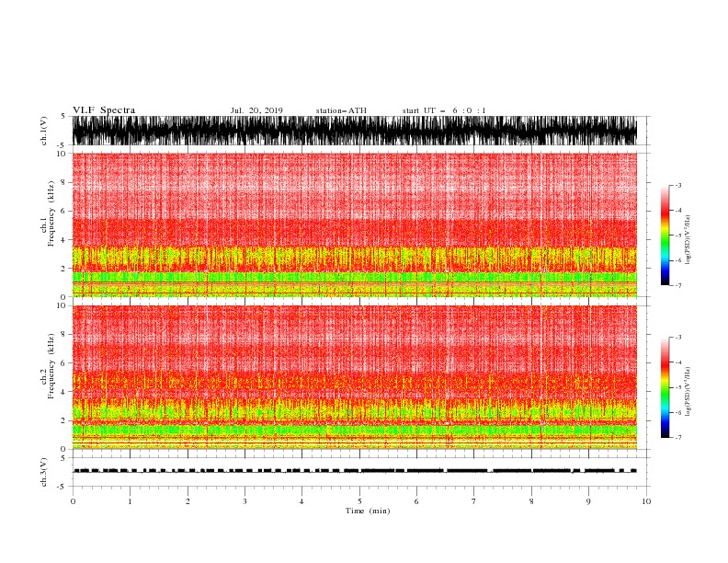Click the ch.2 frequency tick label 8
Viewport: 728px width, 563px height.
pos(64,335)
